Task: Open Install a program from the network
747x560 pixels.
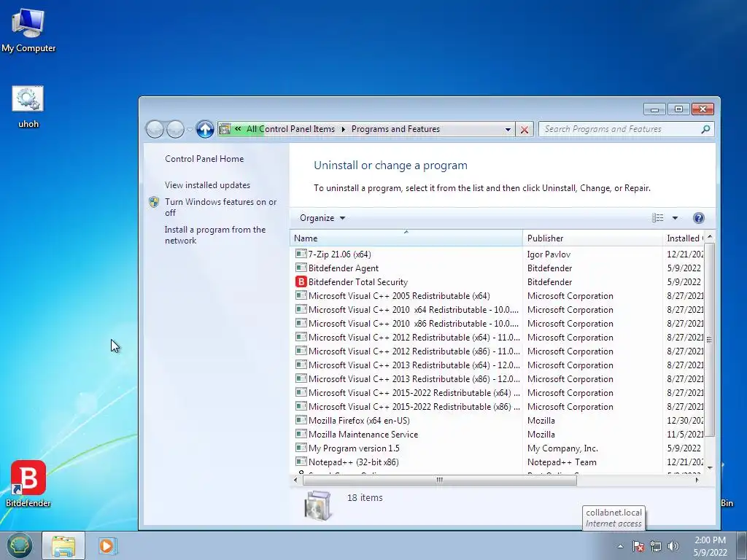Action: [x=215, y=235]
